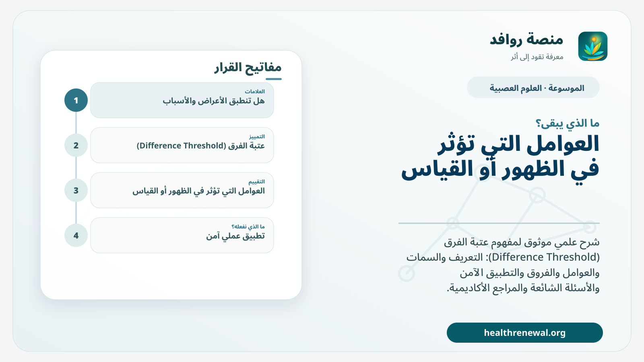Click the platform name منصة روافد

526,39
